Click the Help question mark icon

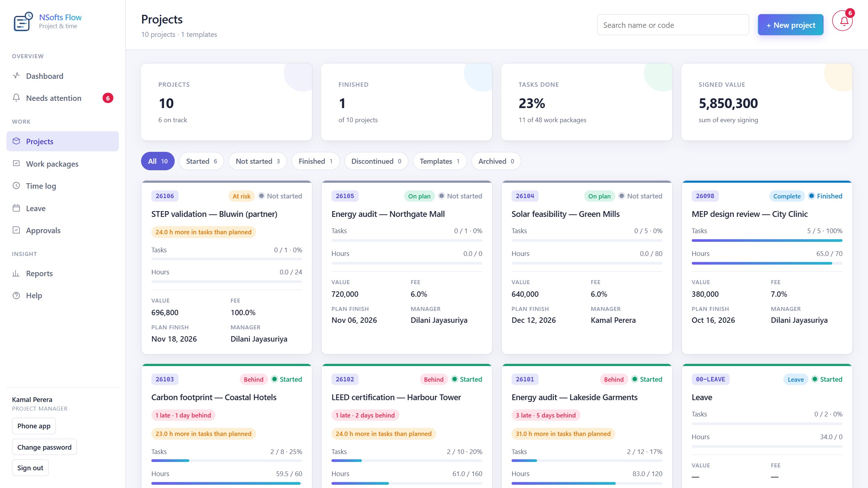pyautogui.click(x=16, y=295)
